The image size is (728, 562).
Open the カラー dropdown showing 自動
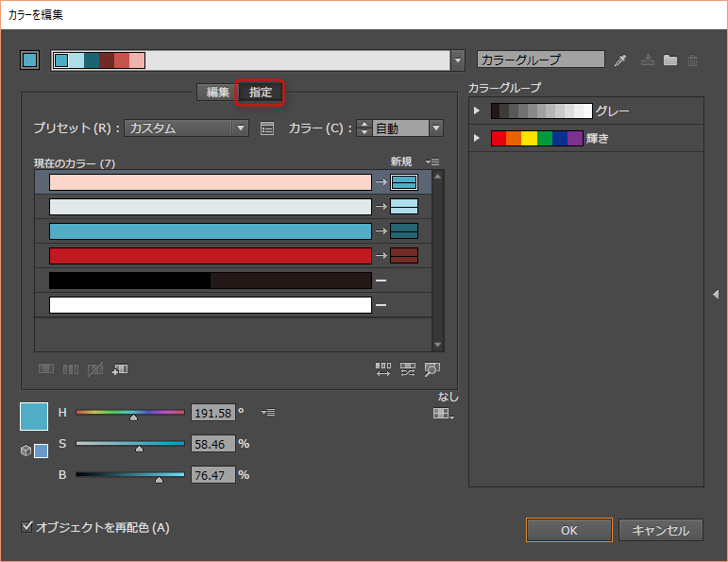pyautogui.click(x=407, y=128)
